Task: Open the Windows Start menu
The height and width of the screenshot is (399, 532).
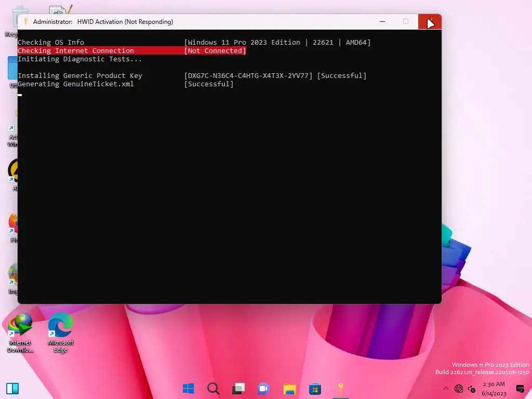Action: click(x=188, y=388)
